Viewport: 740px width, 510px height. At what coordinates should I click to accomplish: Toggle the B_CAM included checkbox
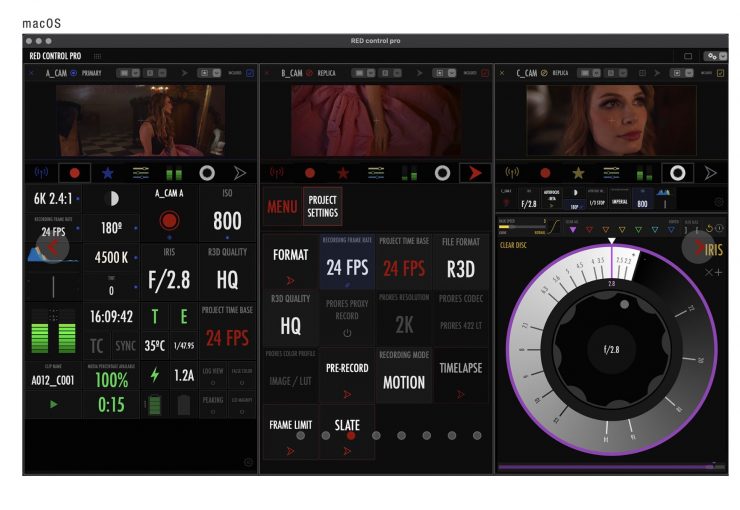(485, 73)
